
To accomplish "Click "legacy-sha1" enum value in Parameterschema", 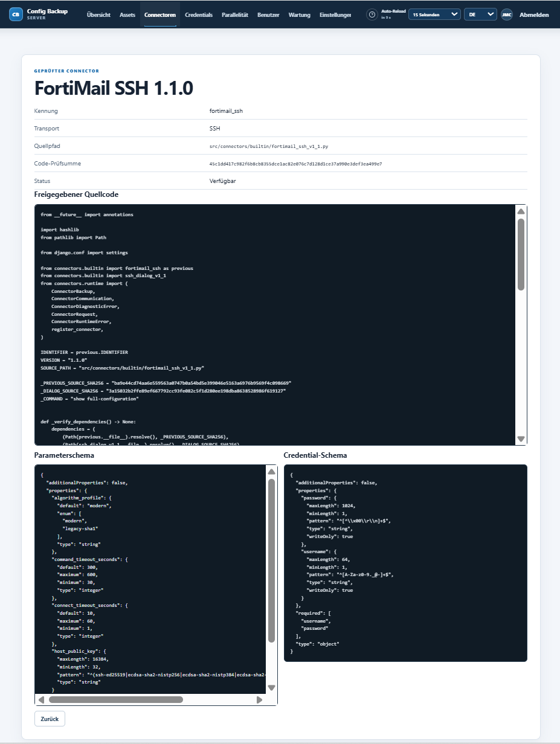I will pos(80,528).
